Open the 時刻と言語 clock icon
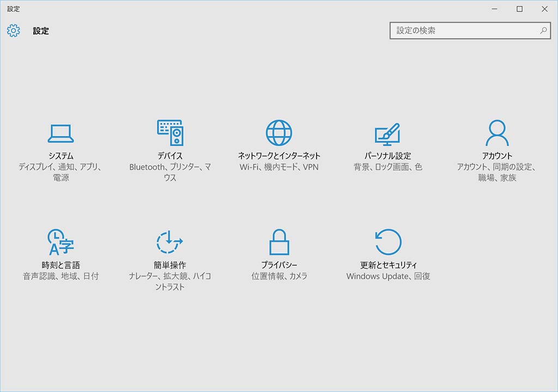Viewport: 558px width, 392px height. coord(61,242)
